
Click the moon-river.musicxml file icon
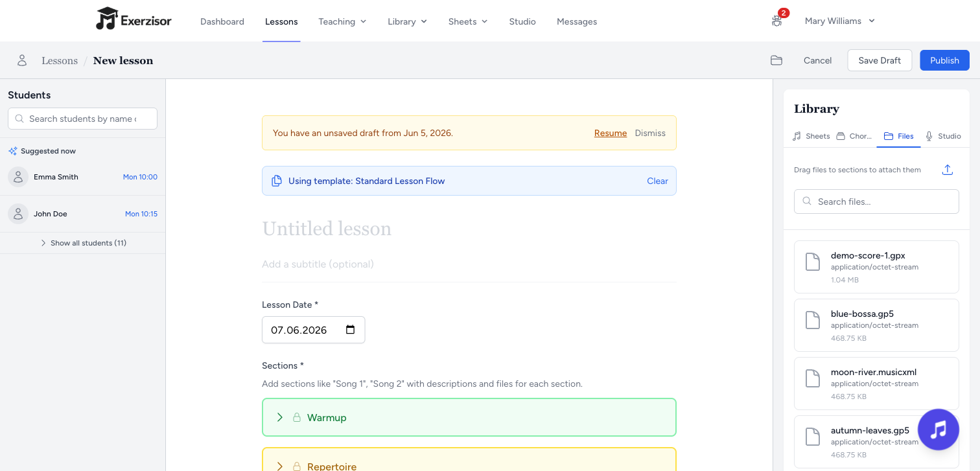pos(813,378)
